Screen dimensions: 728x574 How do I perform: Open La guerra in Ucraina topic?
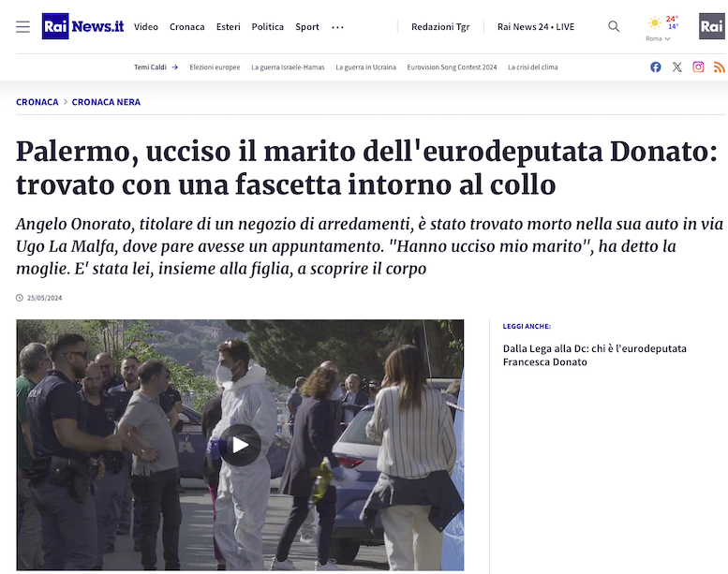(365, 67)
